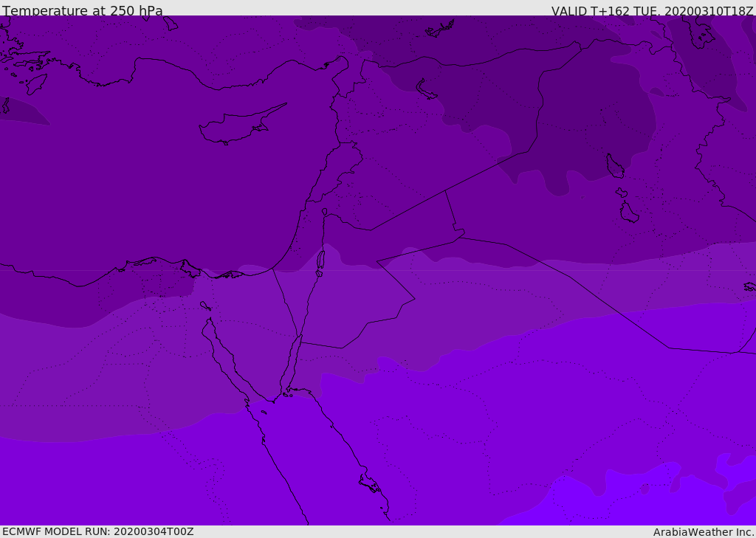Screen dimensions: 756x538
Task: Click the 'ArabiaWeather Inc.' credit text
Action: pos(704,532)
